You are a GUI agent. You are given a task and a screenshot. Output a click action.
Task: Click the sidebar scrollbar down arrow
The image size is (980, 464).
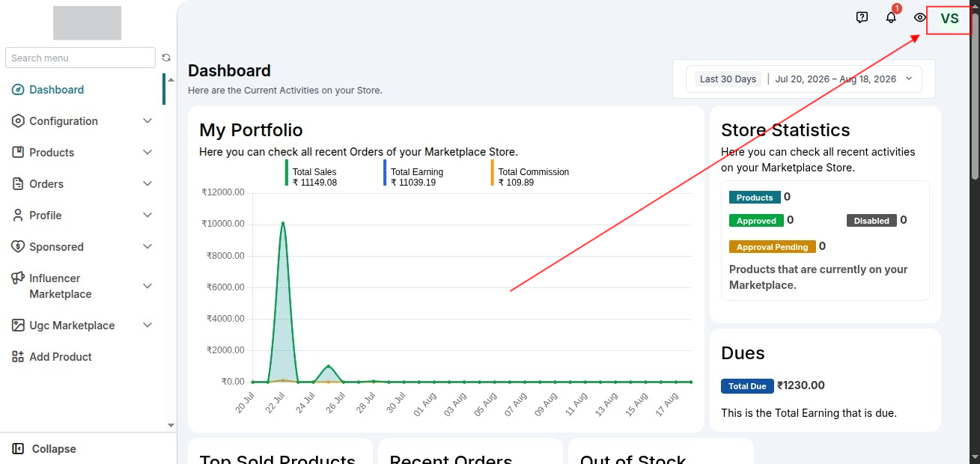pos(171,425)
